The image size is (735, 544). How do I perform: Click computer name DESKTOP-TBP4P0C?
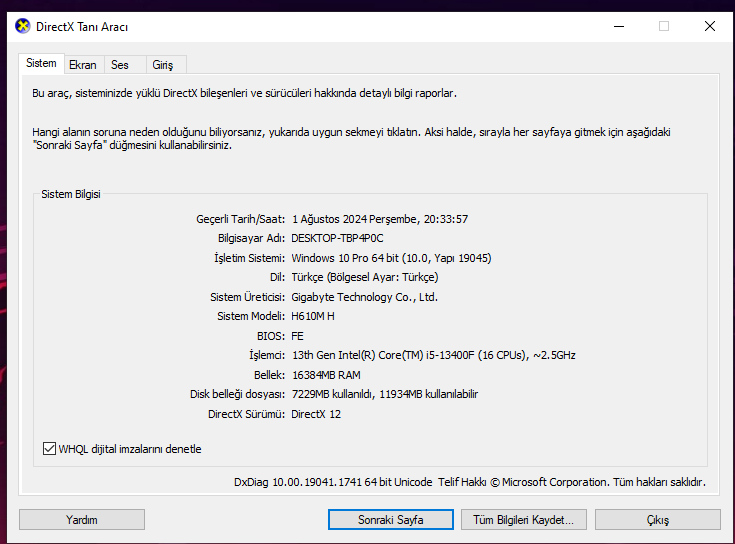(x=337, y=238)
